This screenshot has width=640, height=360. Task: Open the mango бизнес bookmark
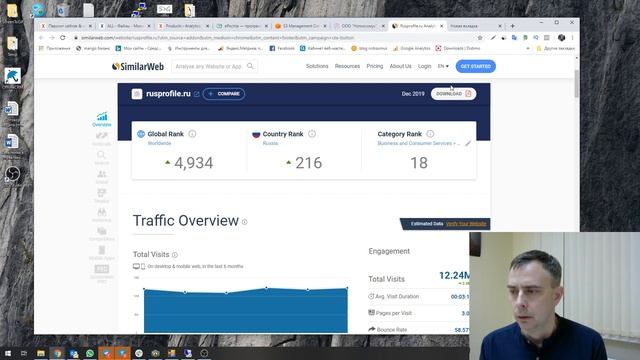(93, 48)
